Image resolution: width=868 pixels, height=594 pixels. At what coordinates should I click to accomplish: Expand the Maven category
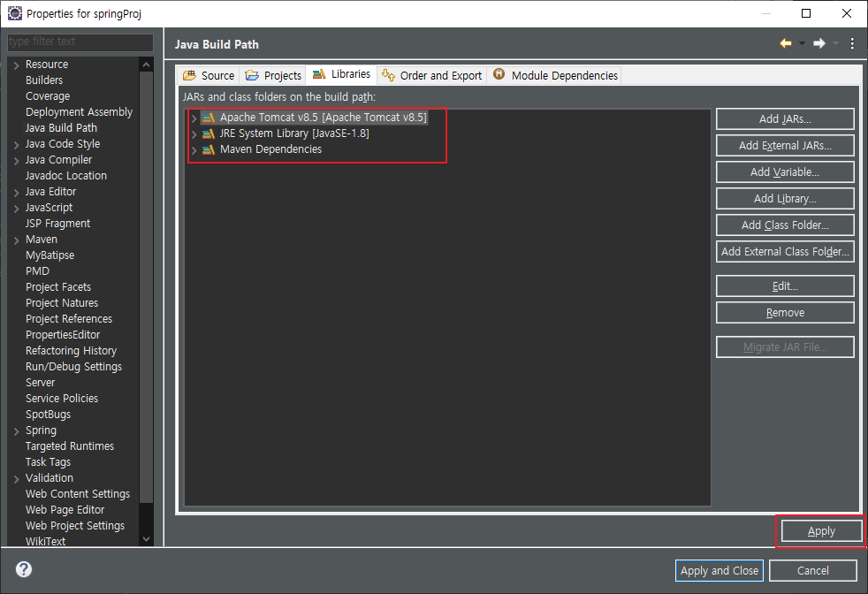(16, 240)
